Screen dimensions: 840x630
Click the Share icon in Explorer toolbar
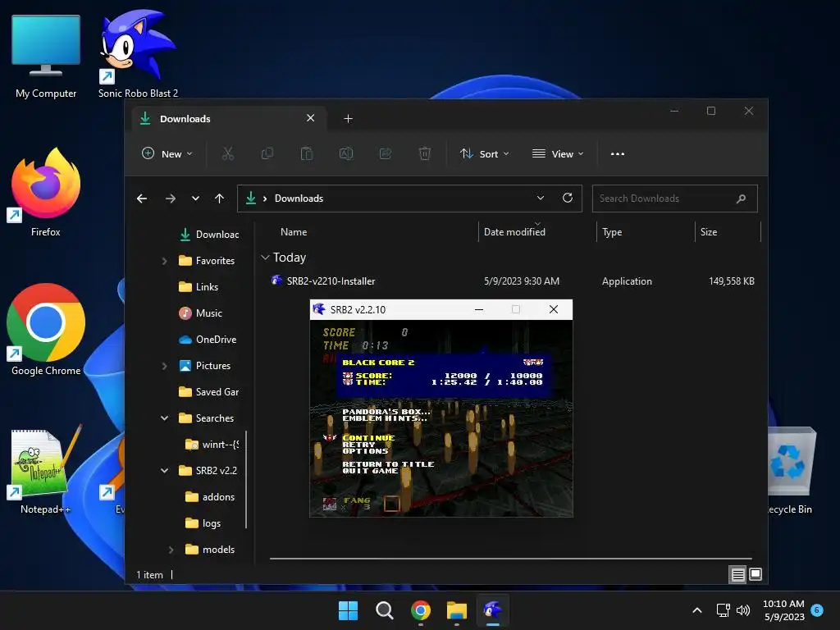(x=386, y=153)
